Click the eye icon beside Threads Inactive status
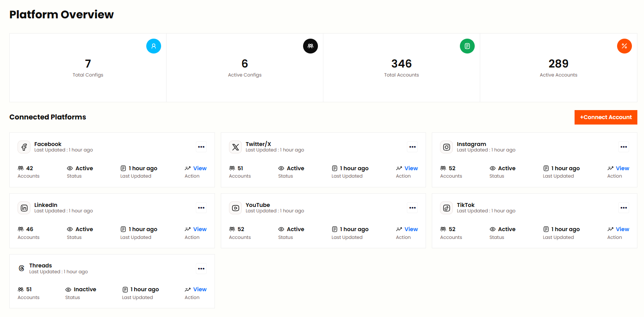 (68, 290)
